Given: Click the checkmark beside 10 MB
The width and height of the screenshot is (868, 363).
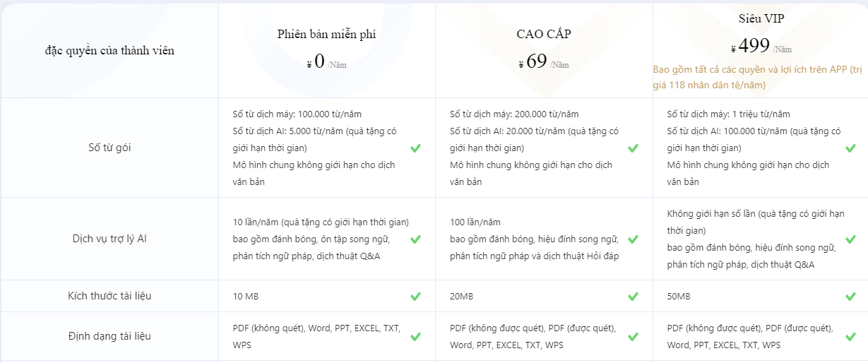Looking at the screenshot, I should [x=415, y=296].
